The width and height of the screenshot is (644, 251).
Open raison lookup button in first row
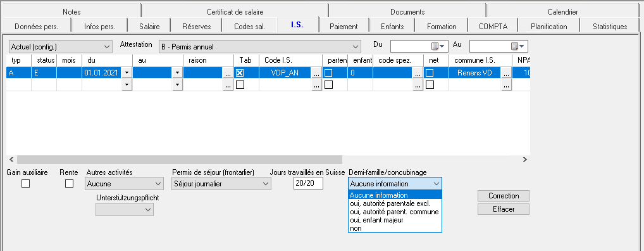(228, 73)
